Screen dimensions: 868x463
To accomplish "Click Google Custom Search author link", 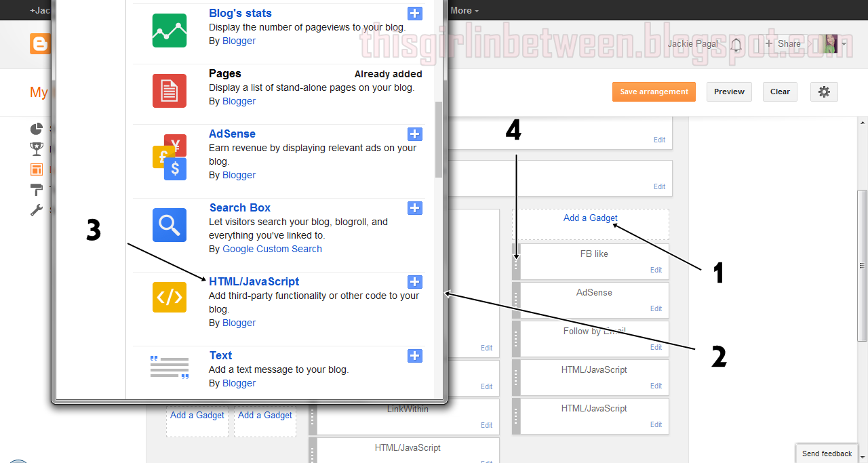I will point(272,249).
